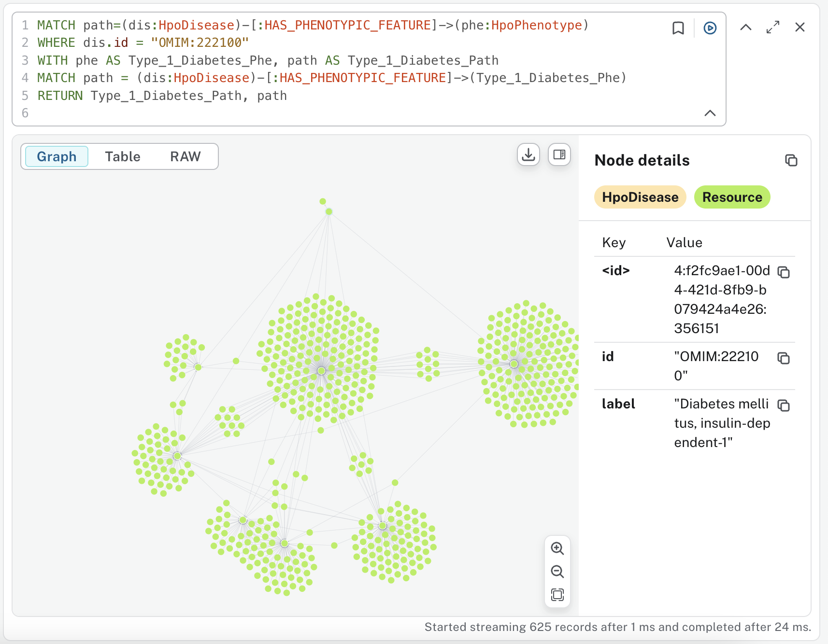This screenshot has height=644, width=828.
Task: Copy the id property OMIM:222100
Action: point(784,358)
